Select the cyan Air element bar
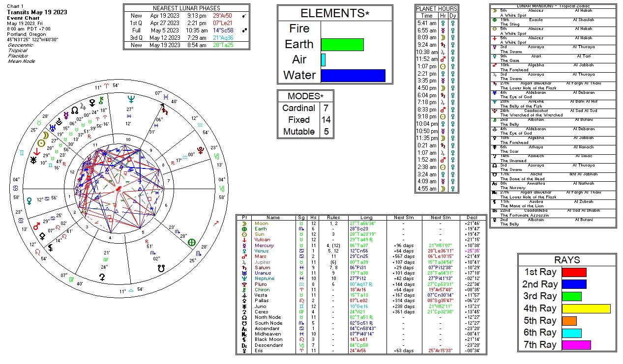Viewport: 623px width, 364px height. (x=324, y=60)
